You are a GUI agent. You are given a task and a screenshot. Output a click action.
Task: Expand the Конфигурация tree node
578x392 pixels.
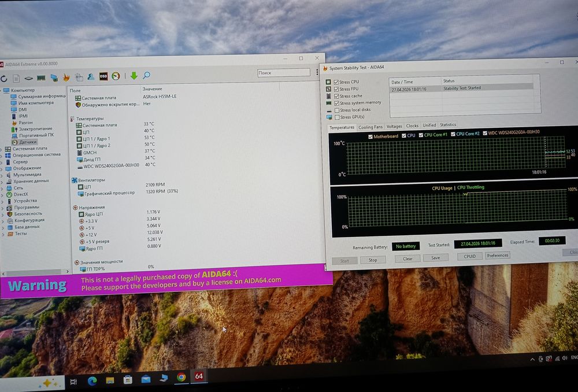click(x=2, y=220)
